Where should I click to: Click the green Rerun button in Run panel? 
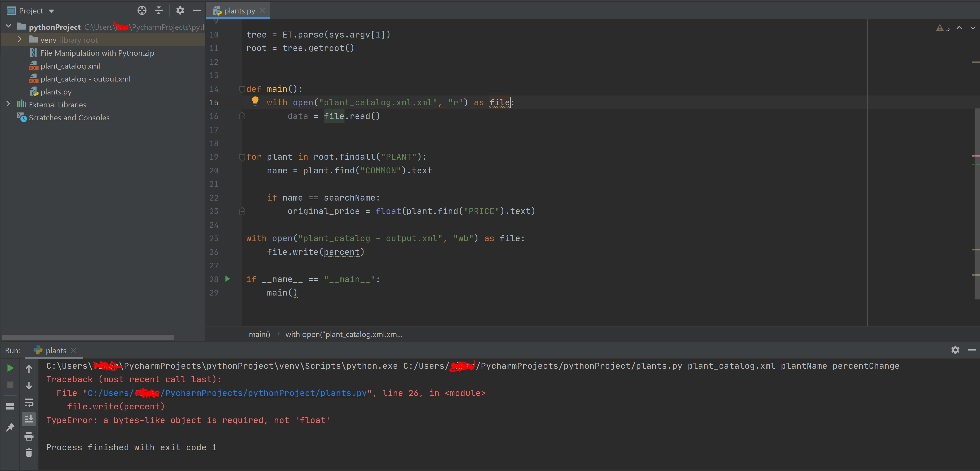point(10,368)
